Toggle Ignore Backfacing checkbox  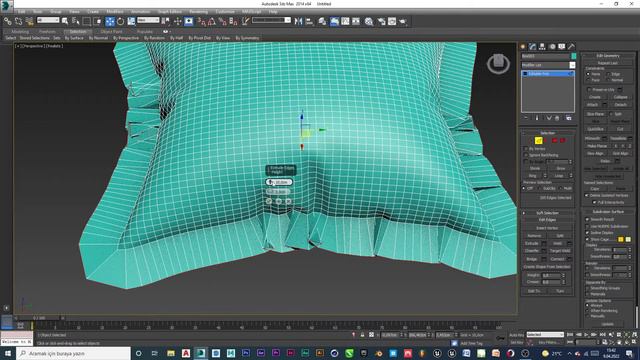pos(526,155)
